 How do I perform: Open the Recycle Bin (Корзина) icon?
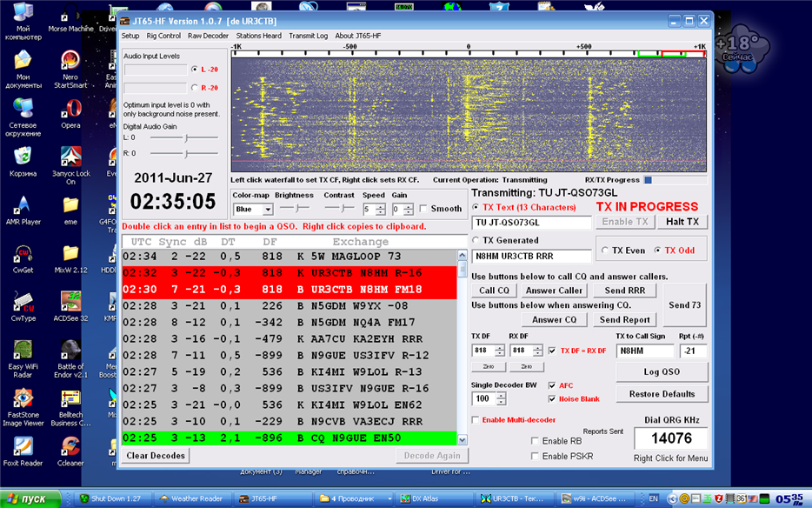pyautogui.click(x=23, y=162)
